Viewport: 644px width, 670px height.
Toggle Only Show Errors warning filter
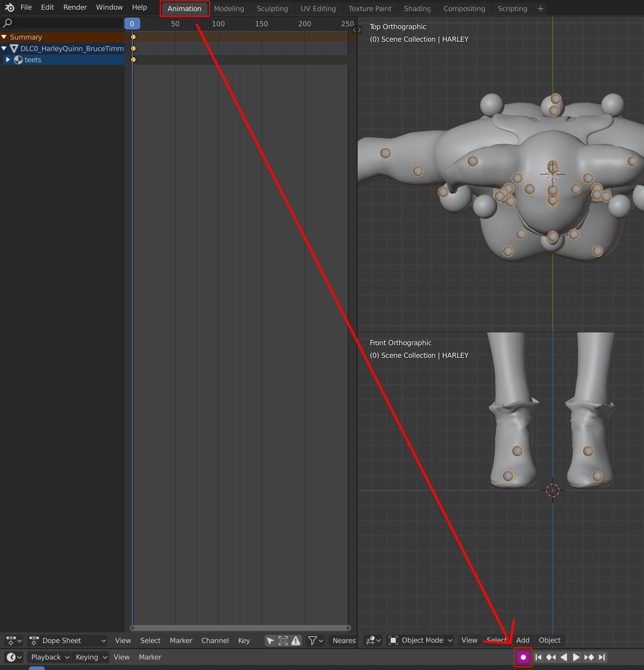click(x=296, y=641)
